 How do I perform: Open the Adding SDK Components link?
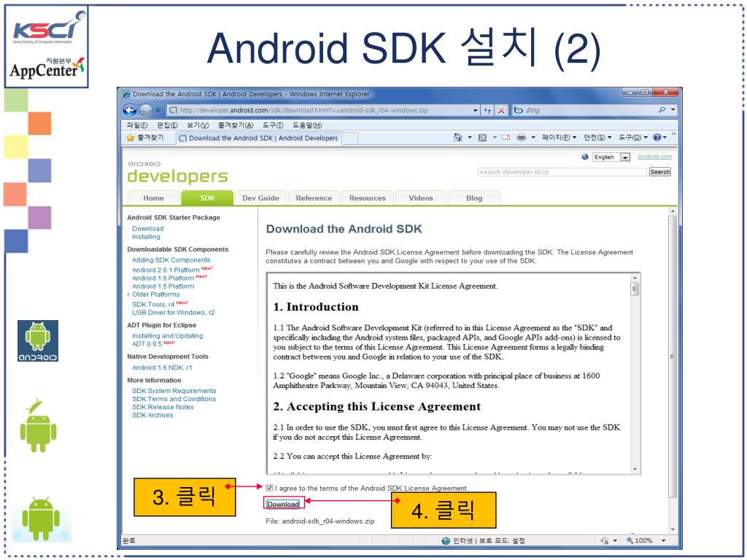(x=171, y=260)
